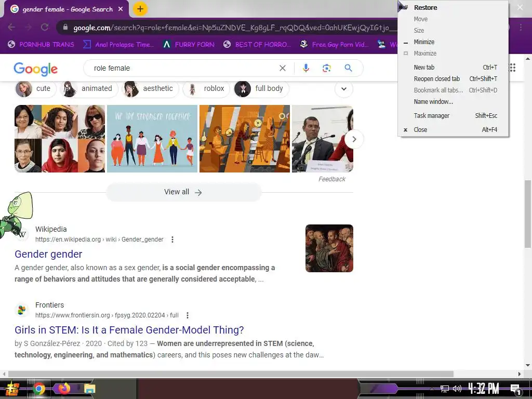Screen dimensions: 532x399
Task: Close the gender female Google Search tab
Action: point(121,9)
